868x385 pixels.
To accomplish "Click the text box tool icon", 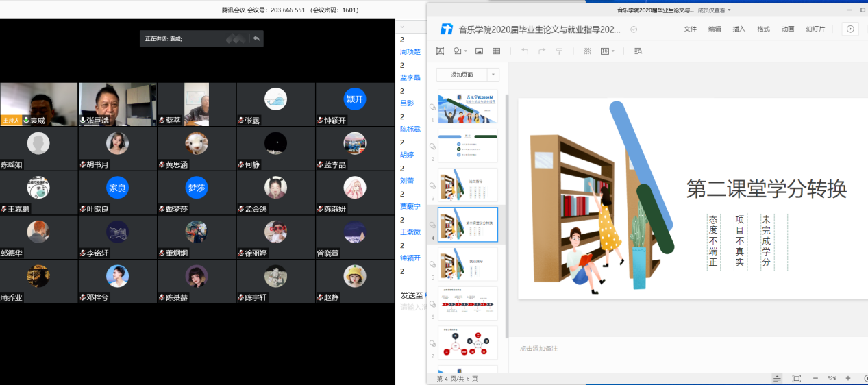I will coord(440,51).
